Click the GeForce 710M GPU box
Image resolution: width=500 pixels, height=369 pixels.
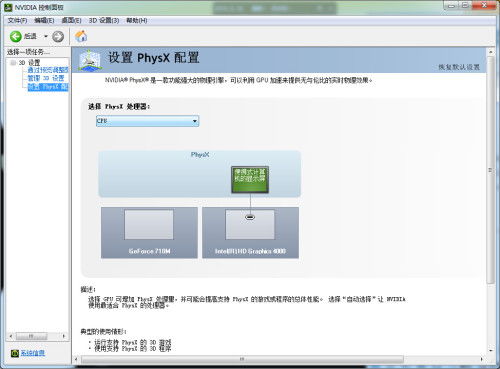coord(149,233)
